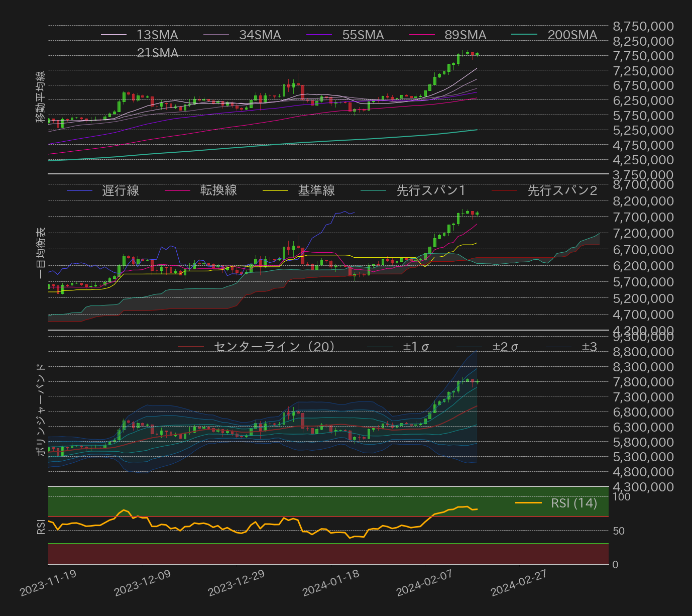Click the RSI (14) orange line swatch

pyautogui.click(x=528, y=503)
